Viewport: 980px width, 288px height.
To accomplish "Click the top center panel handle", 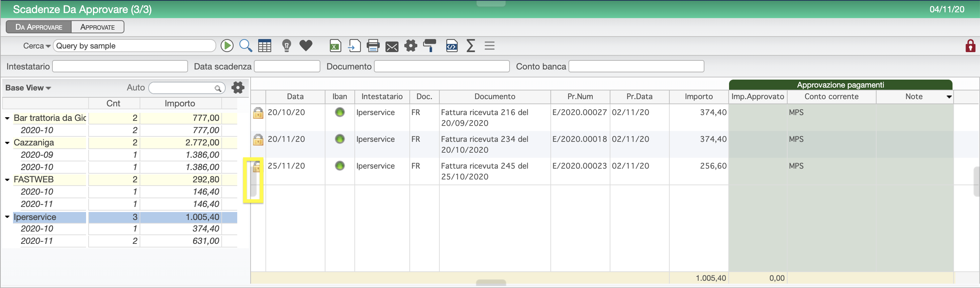I will [491, 3].
